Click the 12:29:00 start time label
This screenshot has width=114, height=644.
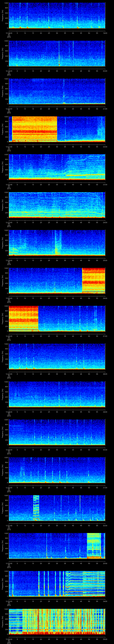click(9, 450)
